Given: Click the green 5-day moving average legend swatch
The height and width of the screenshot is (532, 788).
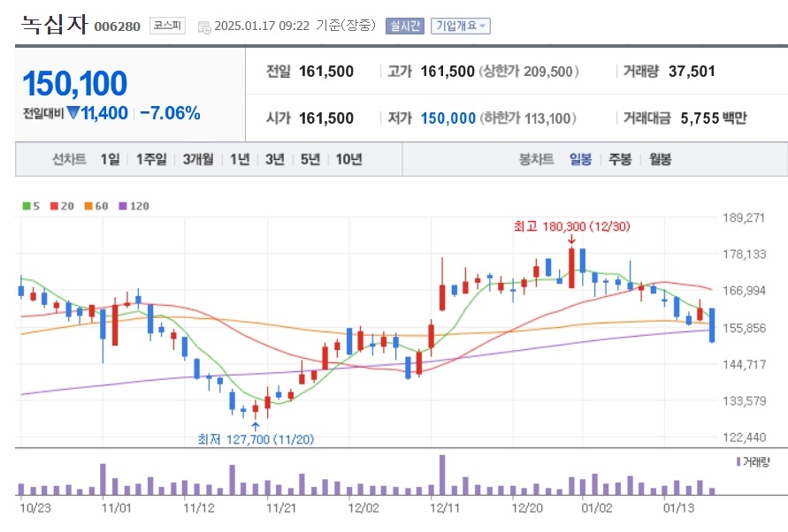Looking at the screenshot, I should (x=27, y=206).
